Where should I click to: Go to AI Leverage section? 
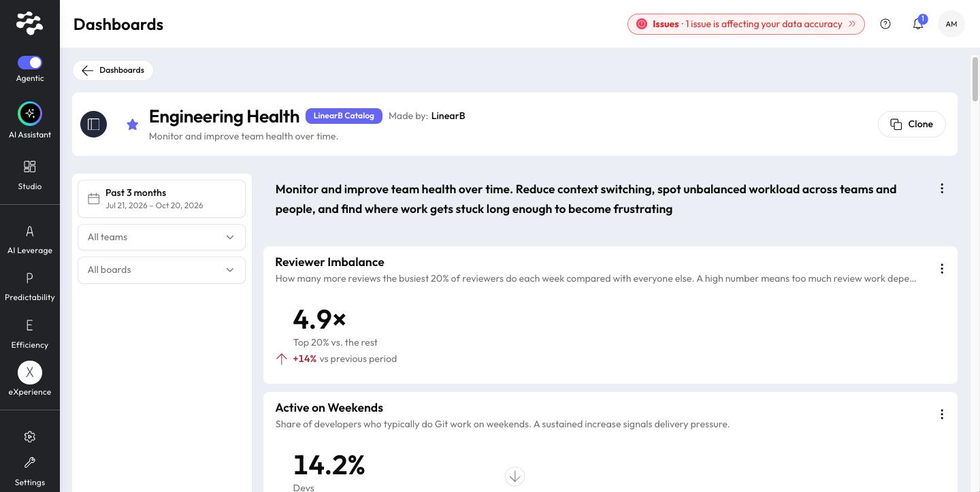(x=30, y=240)
